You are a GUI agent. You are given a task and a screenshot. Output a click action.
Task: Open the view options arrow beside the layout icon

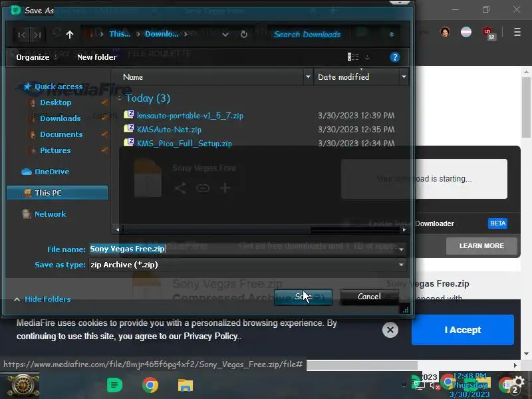tap(367, 57)
